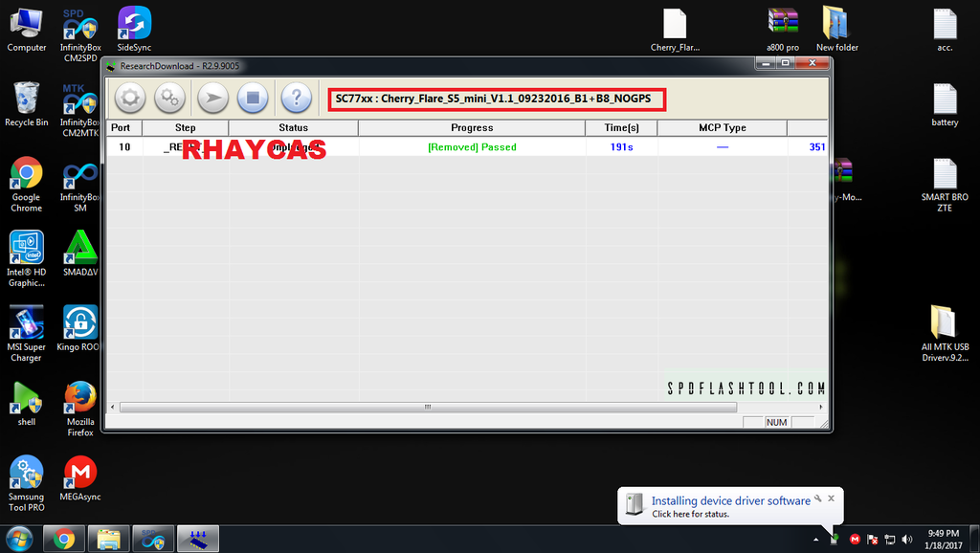Click the Progress column header

tap(472, 127)
